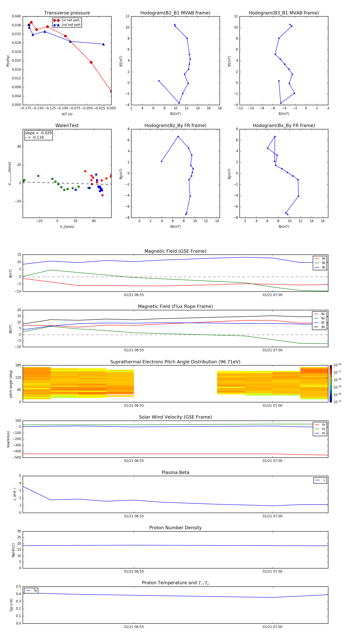
Task: Click the "Pt(nPa)" y-axis label
Action: (8, 61)
